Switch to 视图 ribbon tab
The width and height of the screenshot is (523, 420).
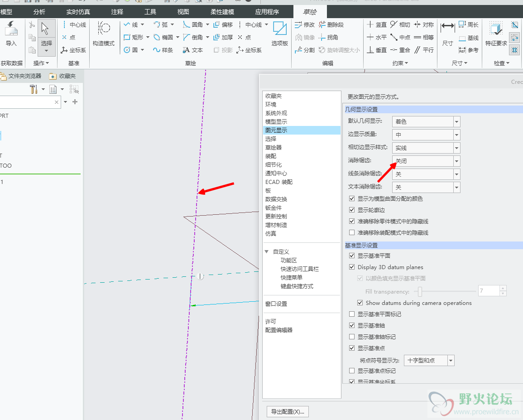point(183,12)
